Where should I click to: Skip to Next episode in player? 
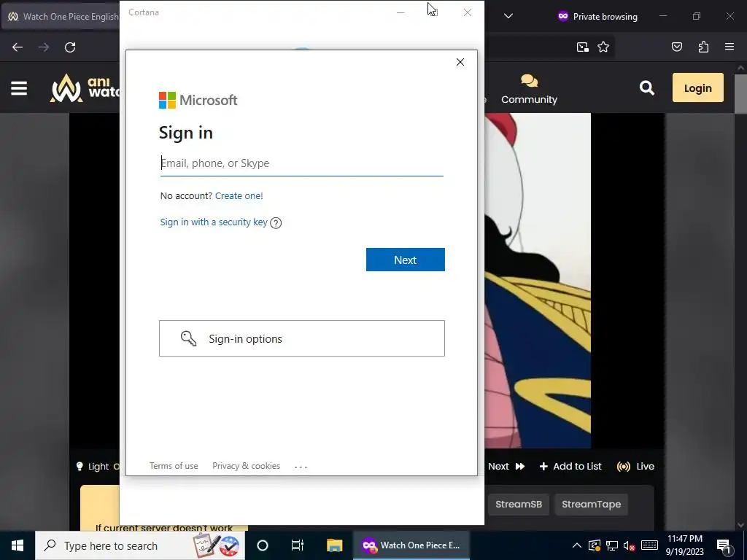(506, 466)
